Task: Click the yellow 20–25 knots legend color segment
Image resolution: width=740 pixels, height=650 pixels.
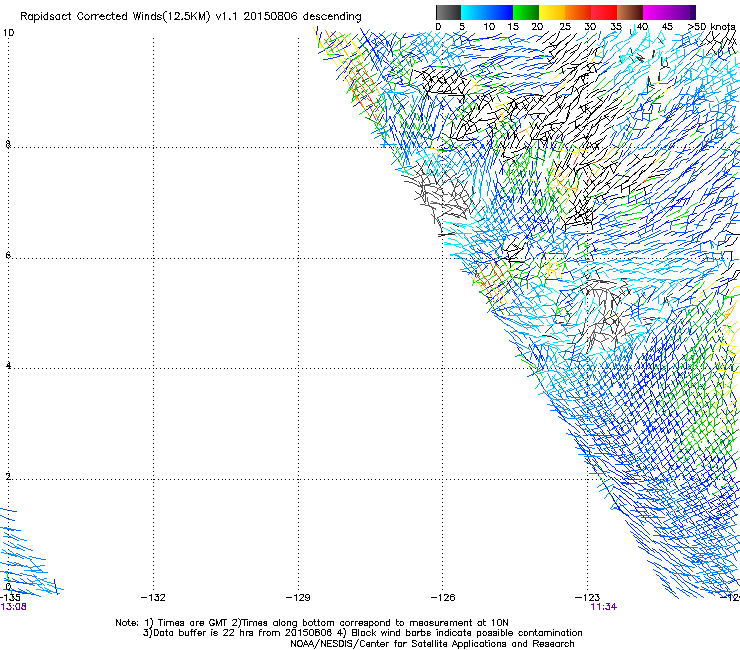Action: tap(552, 12)
